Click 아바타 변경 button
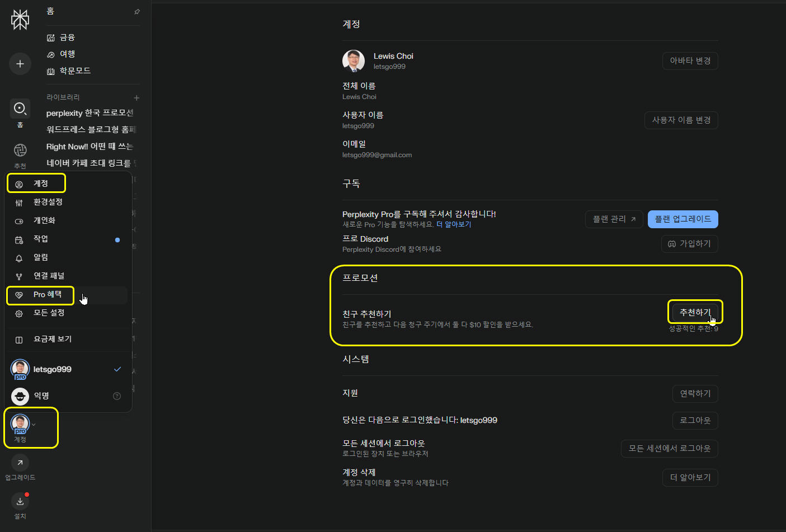The width and height of the screenshot is (786, 532). click(x=690, y=61)
